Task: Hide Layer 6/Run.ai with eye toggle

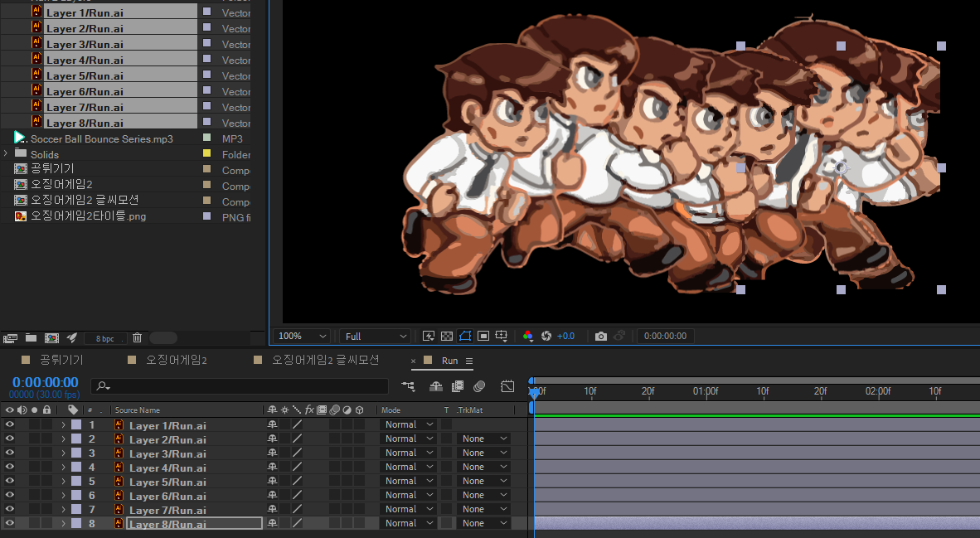Action: [9, 495]
